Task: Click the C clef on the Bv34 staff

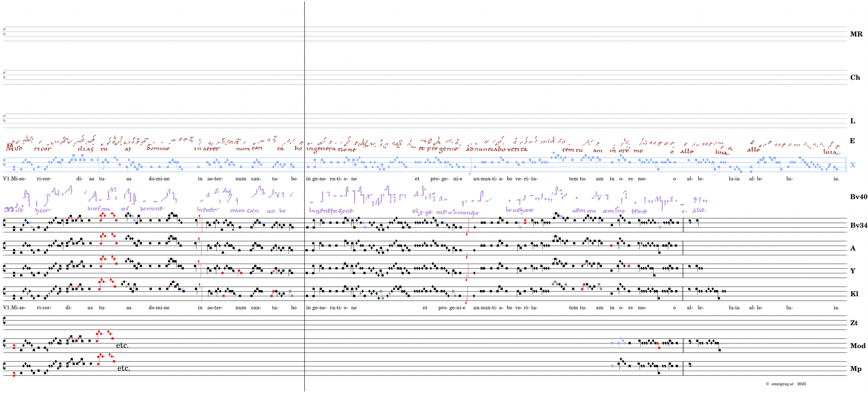Action: click(5, 223)
